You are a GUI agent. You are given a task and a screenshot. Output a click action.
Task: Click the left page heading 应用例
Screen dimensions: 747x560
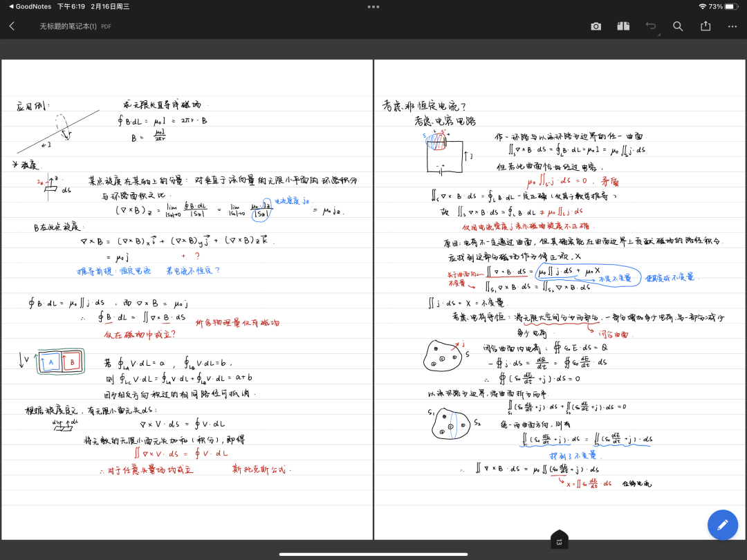(x=29, y=107)
